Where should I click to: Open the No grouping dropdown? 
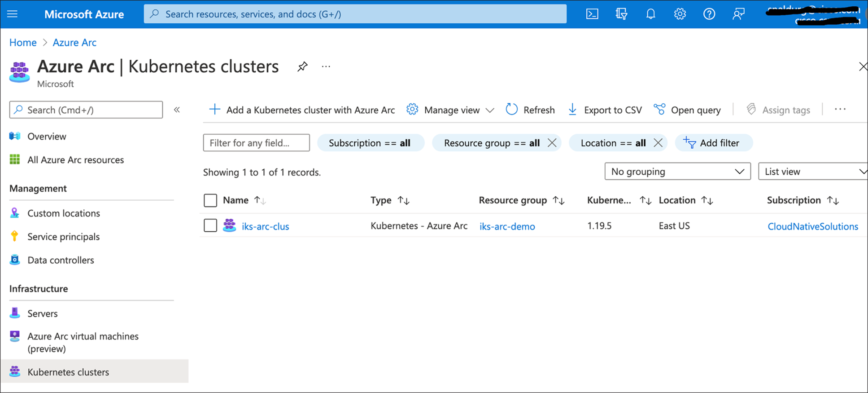point(677,172)
